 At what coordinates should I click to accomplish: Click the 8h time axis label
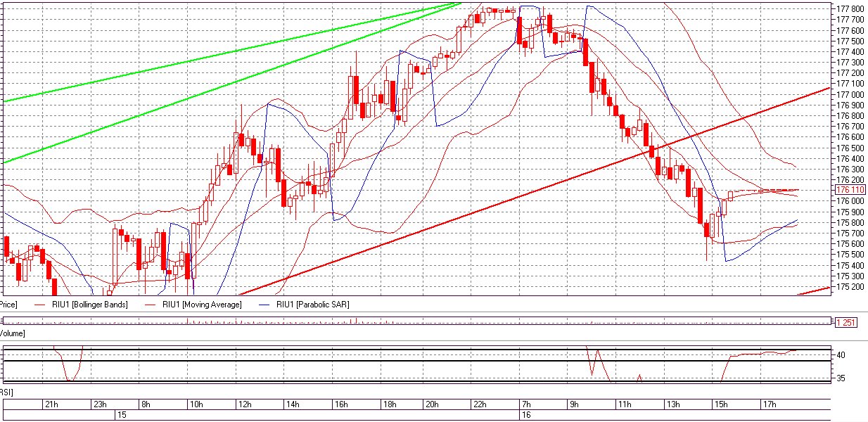[x=146, y=404]
